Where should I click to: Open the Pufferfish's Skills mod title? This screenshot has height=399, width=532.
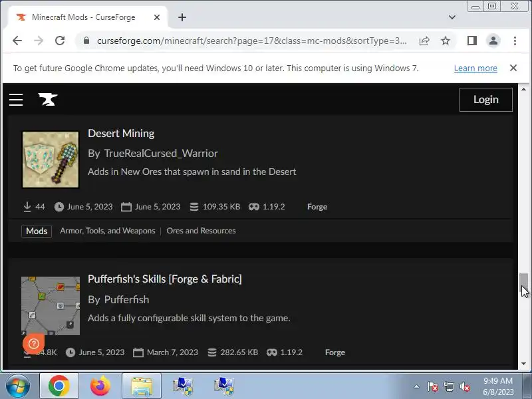tap(164, 279)
